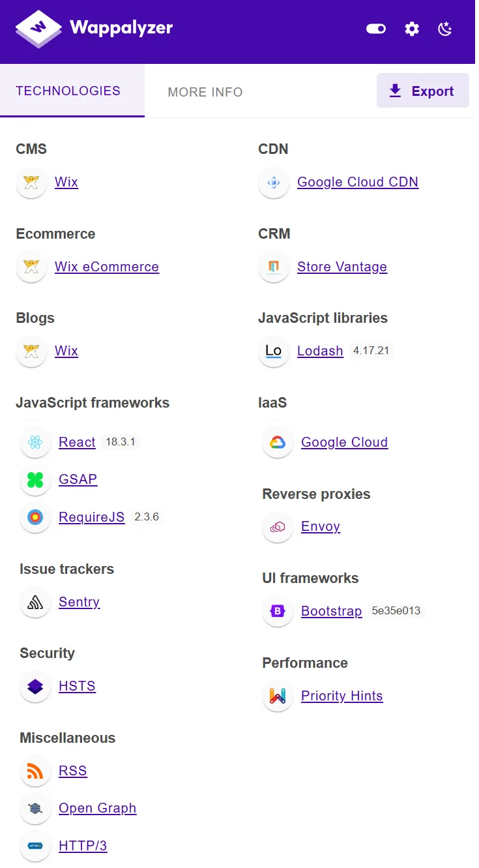479x868 pixels.
Task: Toggle the Wappalyzer enable switch
Action: (376, 29)
